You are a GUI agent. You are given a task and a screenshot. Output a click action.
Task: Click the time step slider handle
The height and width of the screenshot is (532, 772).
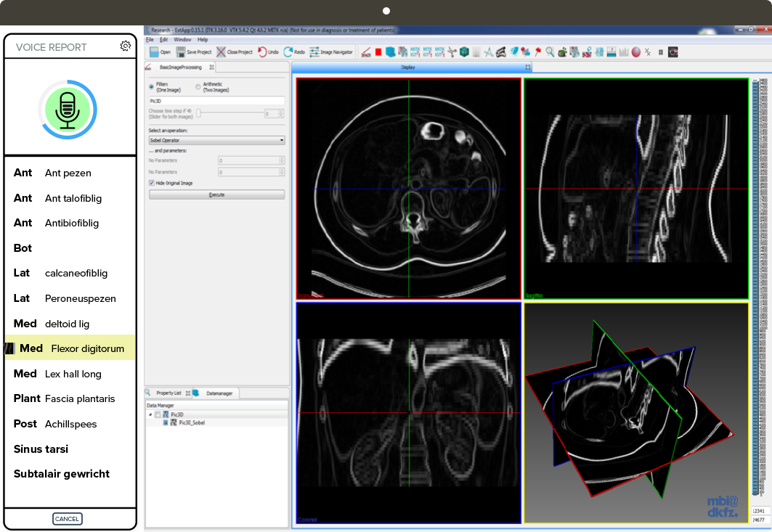tap(199, 113)
